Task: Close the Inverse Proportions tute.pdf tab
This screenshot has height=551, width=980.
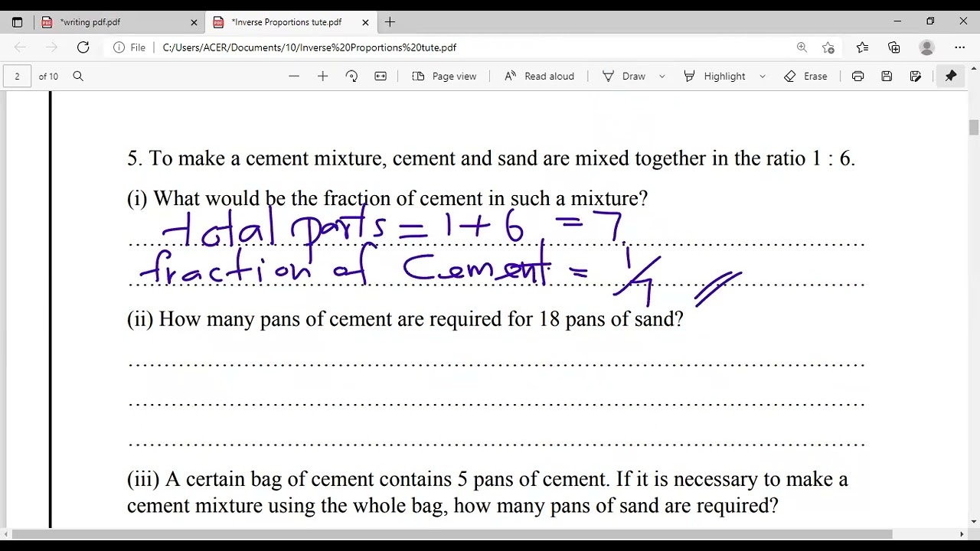Action: pos(365,22)
